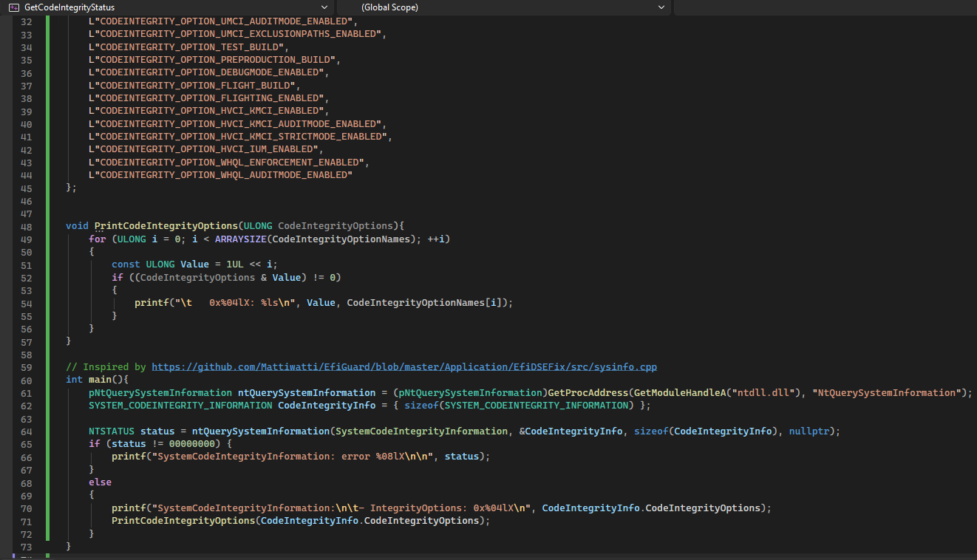The height and width of the screenshot is (560, 977).
Task: Click the CODEINTEGRITY_OPTION_HVCI_KMCI_AUDITMODE_ENABLED string
Action: click(235, 124)
